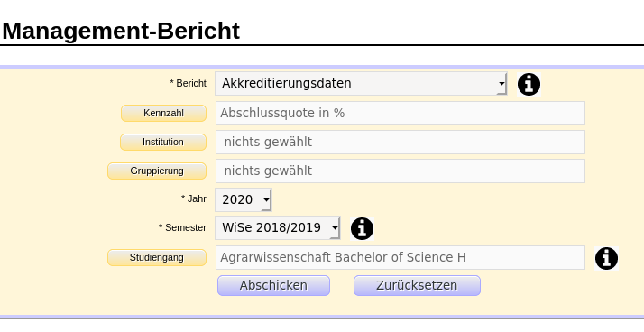
Task: Click the info icon next to Bericht dropdown
Action: click(x=529, y=84)
